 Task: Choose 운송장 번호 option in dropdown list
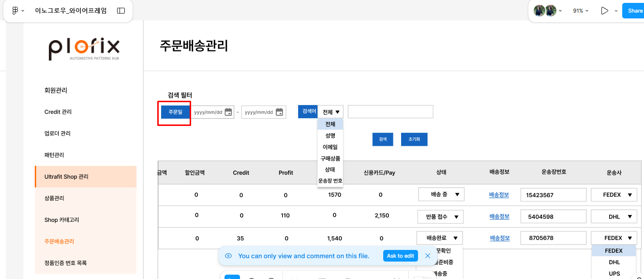coord(330,181)
